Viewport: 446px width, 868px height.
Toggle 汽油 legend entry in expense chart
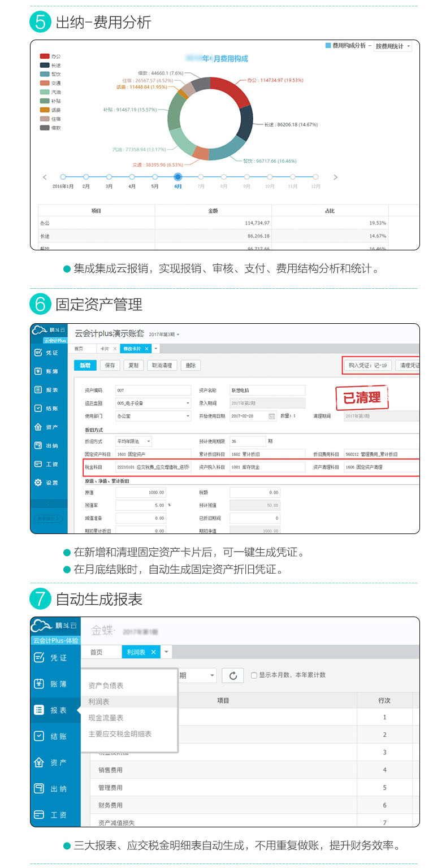[x=45, y=92]
